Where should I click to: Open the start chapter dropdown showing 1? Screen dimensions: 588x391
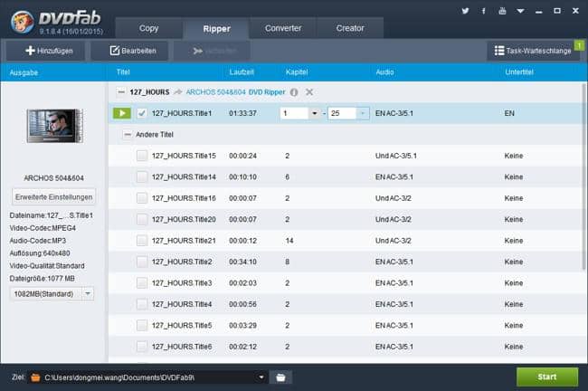[315, 113]
